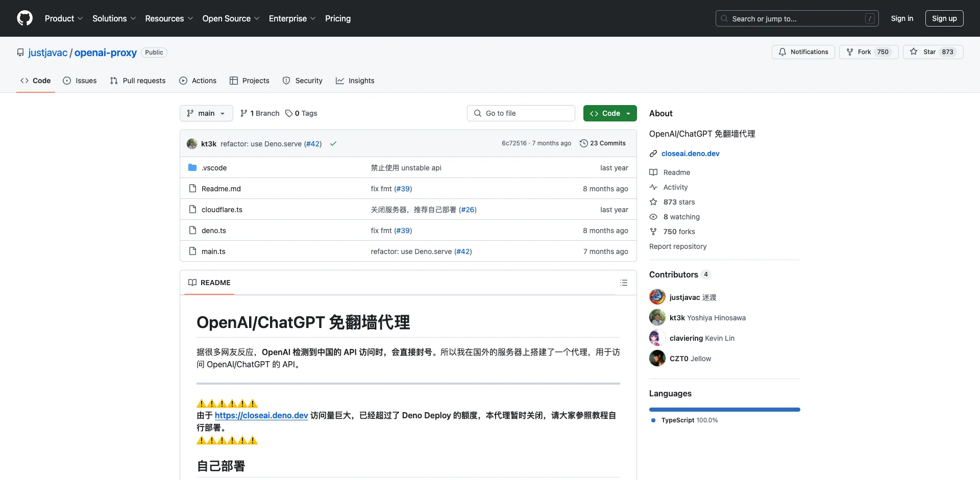
Task: Click TypeScript 100.0% label
Action: pos(690,420)
